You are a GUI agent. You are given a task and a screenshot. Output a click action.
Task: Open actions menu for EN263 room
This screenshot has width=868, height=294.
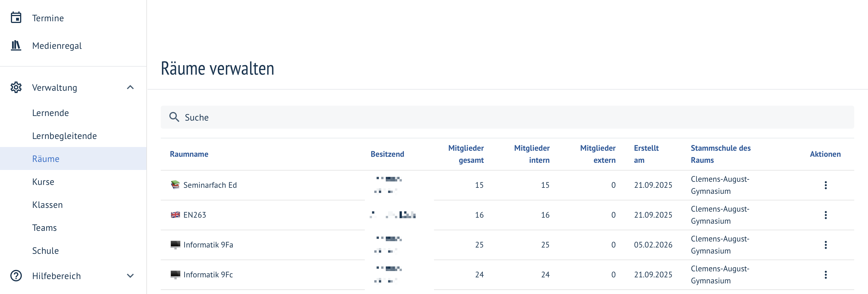click(826, 215)
